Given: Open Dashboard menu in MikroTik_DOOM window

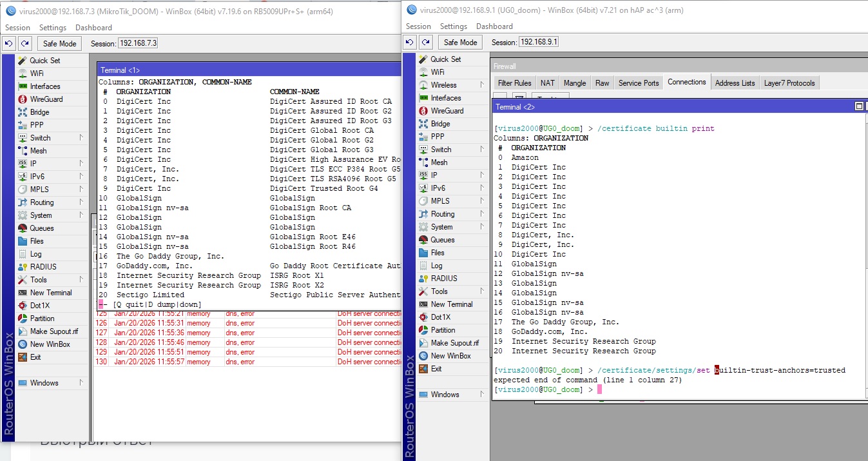Looking at the screenshot, I should pos(93,28).
